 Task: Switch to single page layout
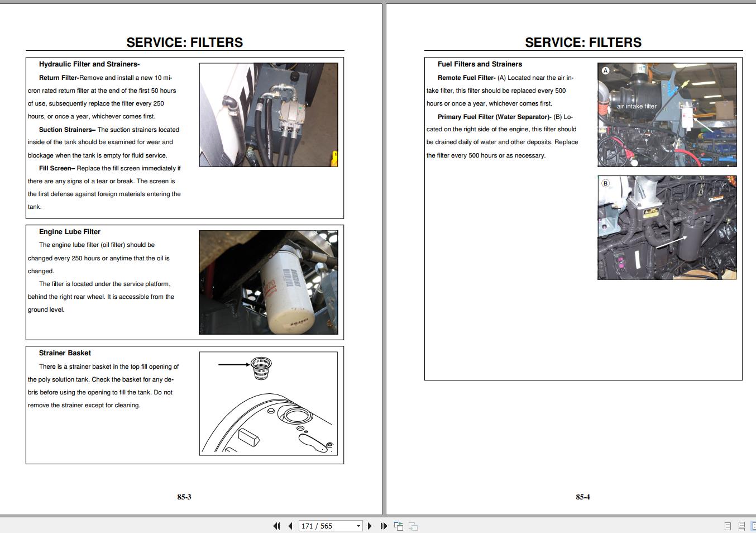(728, 526)
